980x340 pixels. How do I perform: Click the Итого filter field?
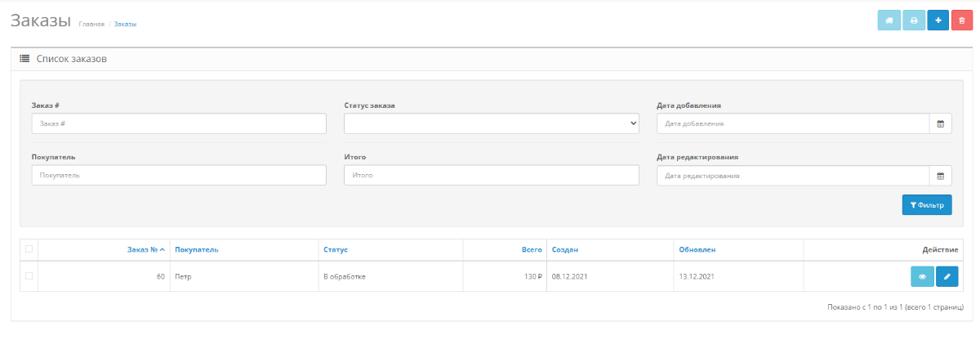click(x=492, y=176)
